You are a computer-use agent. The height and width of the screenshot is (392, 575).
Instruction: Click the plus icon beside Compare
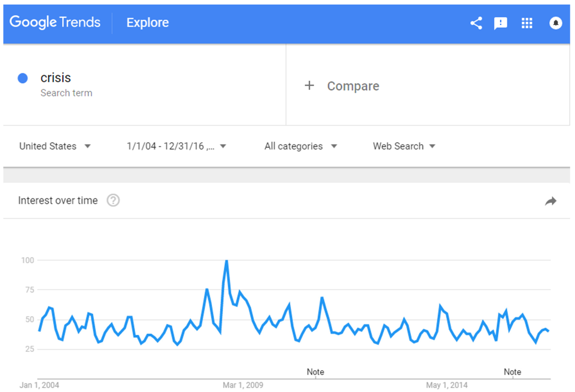coord(309,86)
